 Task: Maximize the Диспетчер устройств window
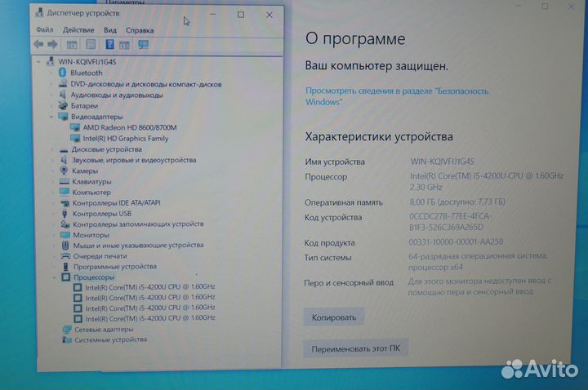241,15
